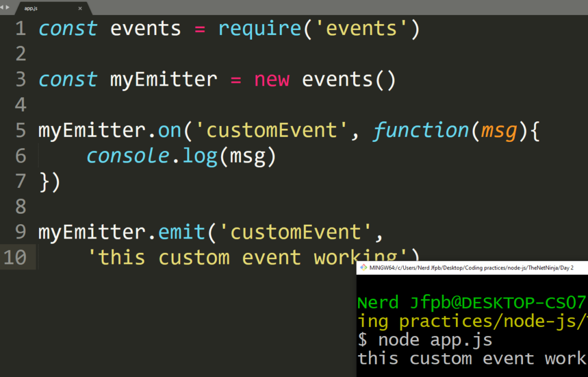Viewport: 588px width, 377px height.
Task: Click 'myEmitter' at start of line 5
Action: point(92,132)
